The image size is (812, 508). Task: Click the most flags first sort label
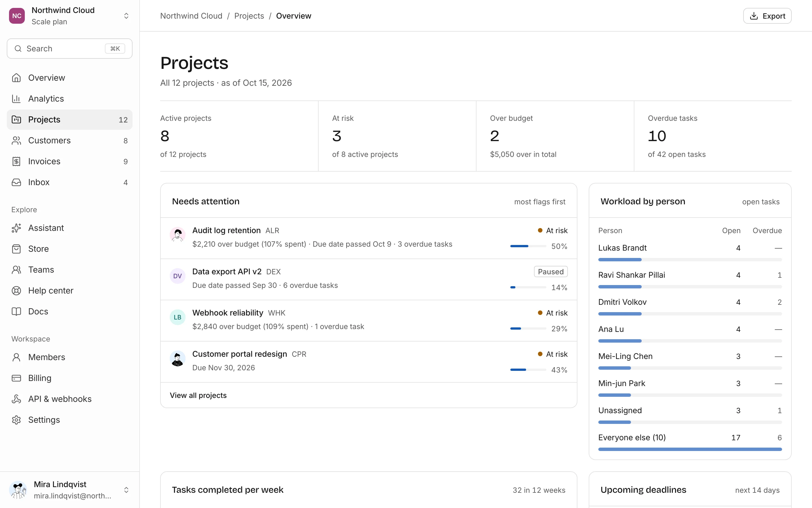540,202
